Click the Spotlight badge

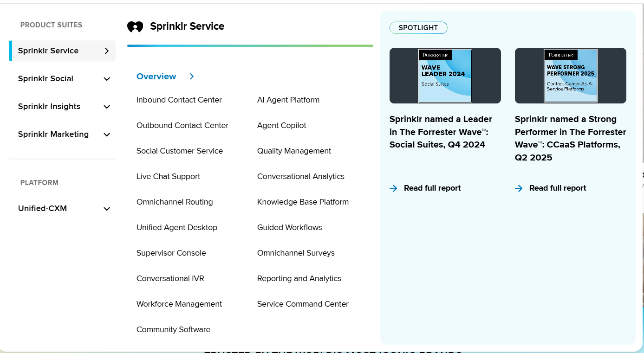tap(418, 28)
